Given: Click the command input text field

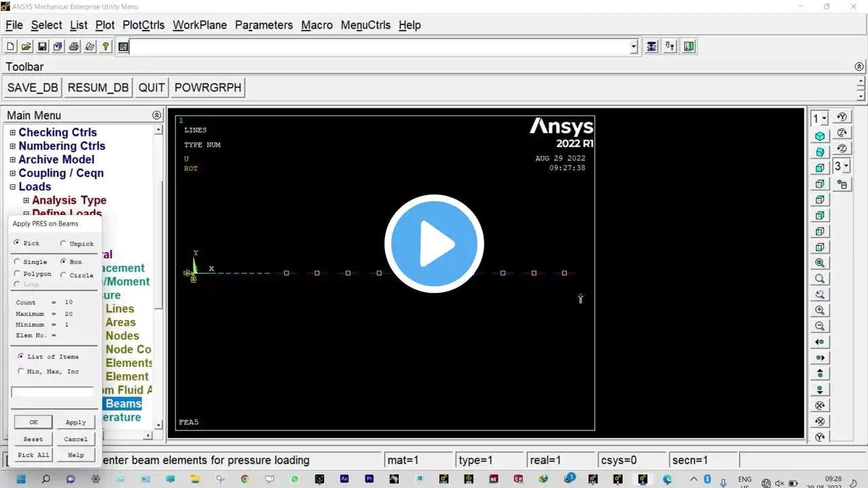Looking at the screenshot, I should (x=380, y=47).
